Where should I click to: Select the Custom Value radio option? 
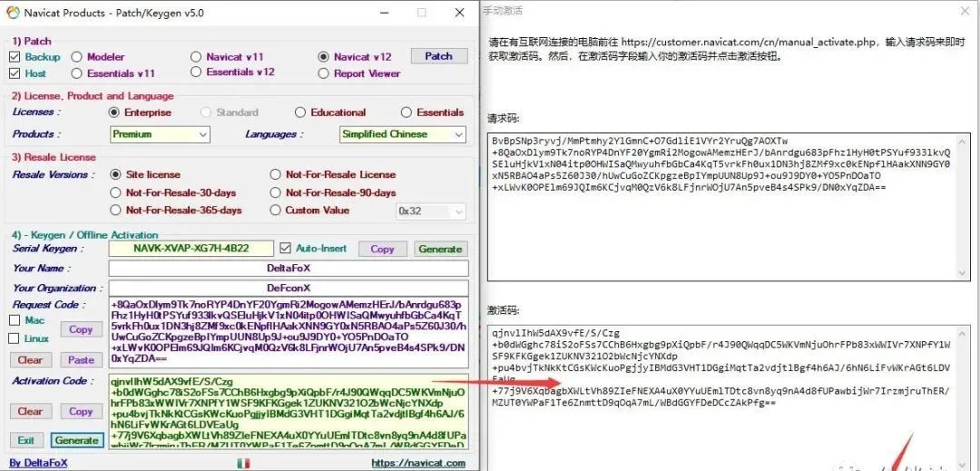[275, 210]
